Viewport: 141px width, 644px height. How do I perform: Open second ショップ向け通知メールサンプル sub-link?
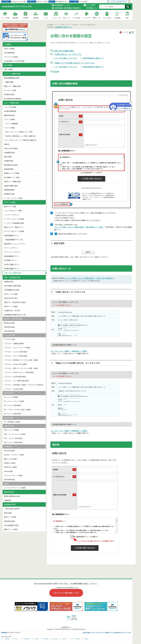click(65, 67)
